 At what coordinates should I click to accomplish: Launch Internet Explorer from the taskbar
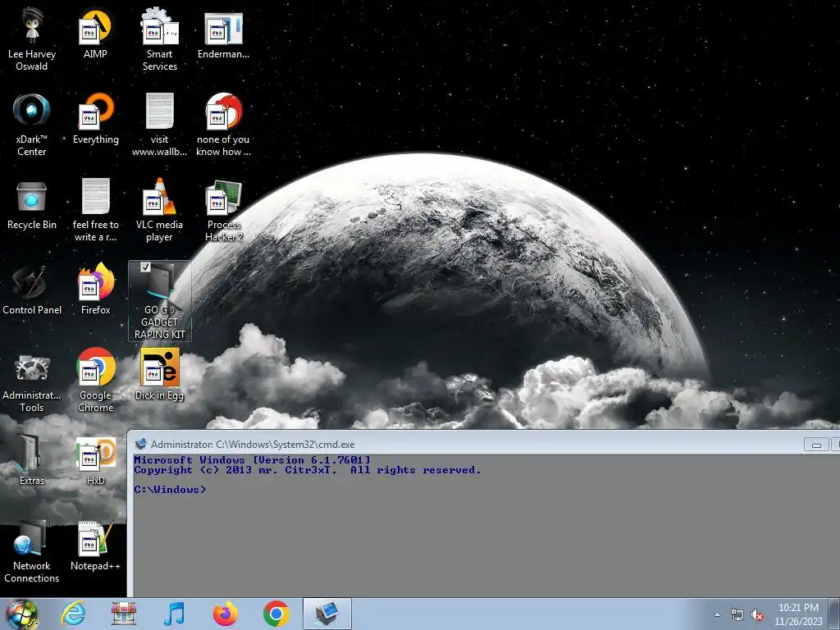[72, 614]
